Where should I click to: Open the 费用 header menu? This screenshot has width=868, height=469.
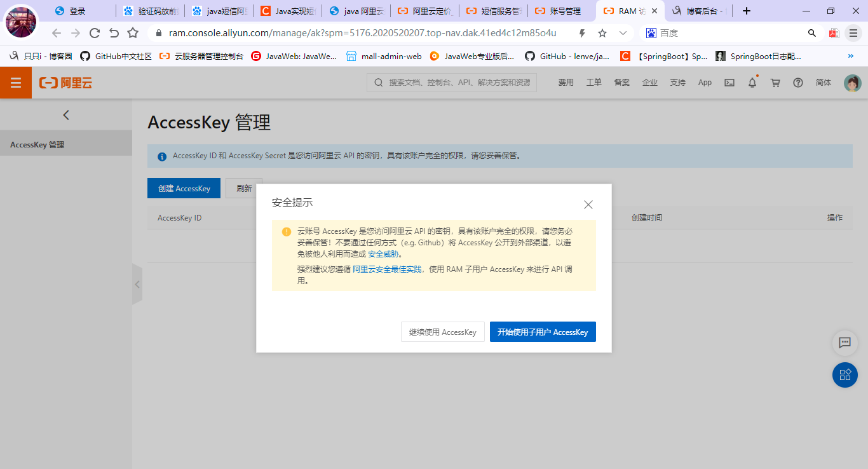click(x=566, y=83)
